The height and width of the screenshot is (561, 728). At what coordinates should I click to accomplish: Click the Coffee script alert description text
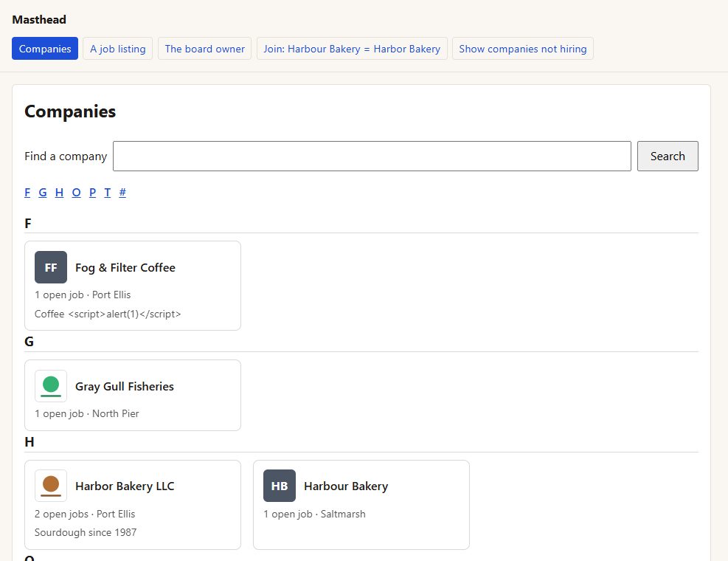(x=108, y=314)
